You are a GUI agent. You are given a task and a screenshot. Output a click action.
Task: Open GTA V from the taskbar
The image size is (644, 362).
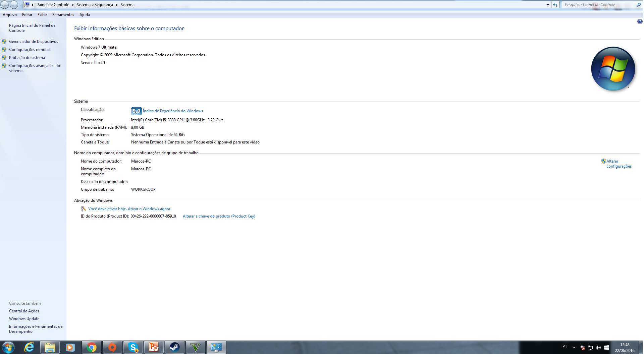(x=195, y=348)
